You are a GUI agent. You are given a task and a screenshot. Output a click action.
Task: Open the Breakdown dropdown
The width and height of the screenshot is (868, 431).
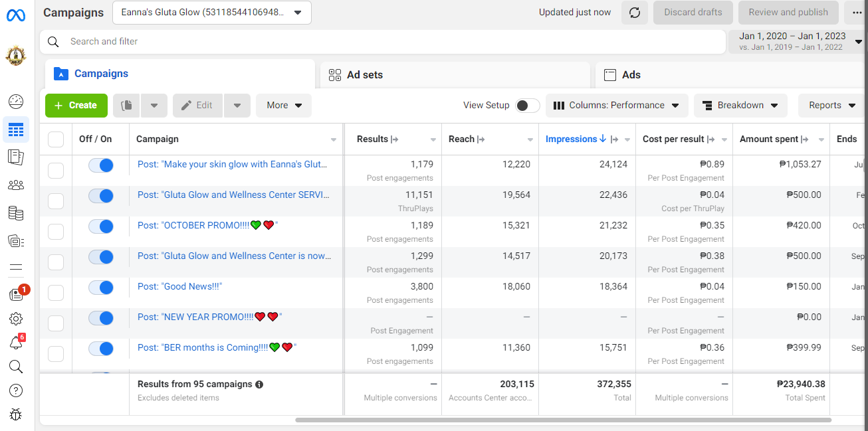(740, 106)
